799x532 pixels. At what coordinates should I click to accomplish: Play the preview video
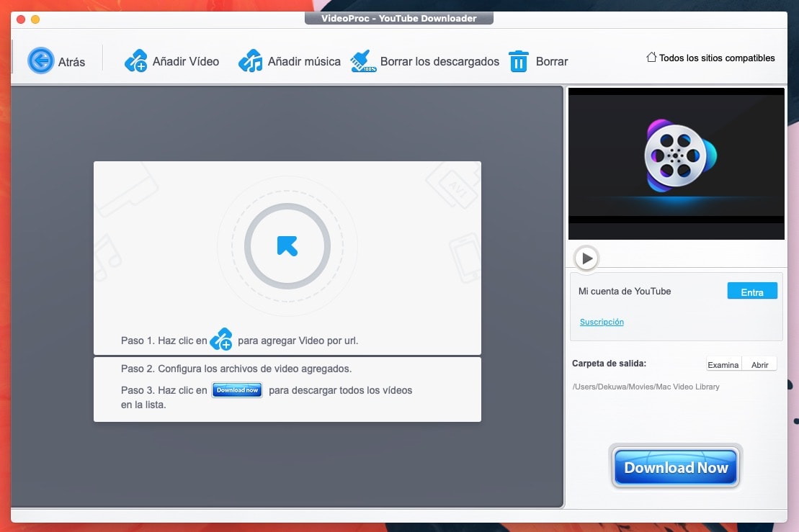coord(586,258)
